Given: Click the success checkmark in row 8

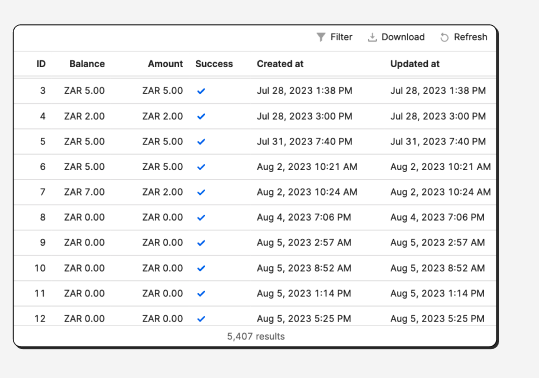Looking at the screenshot, I should tap(201, 218).
